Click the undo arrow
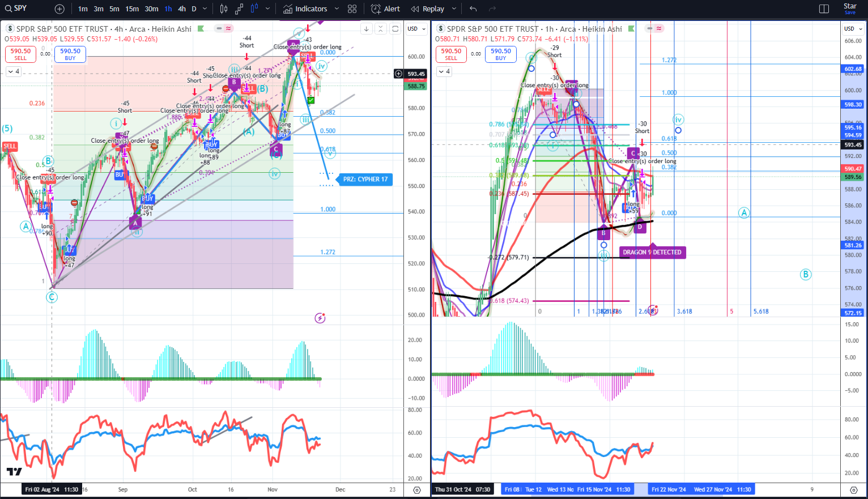This screenshot has width=868, height=499. point(473,9)
